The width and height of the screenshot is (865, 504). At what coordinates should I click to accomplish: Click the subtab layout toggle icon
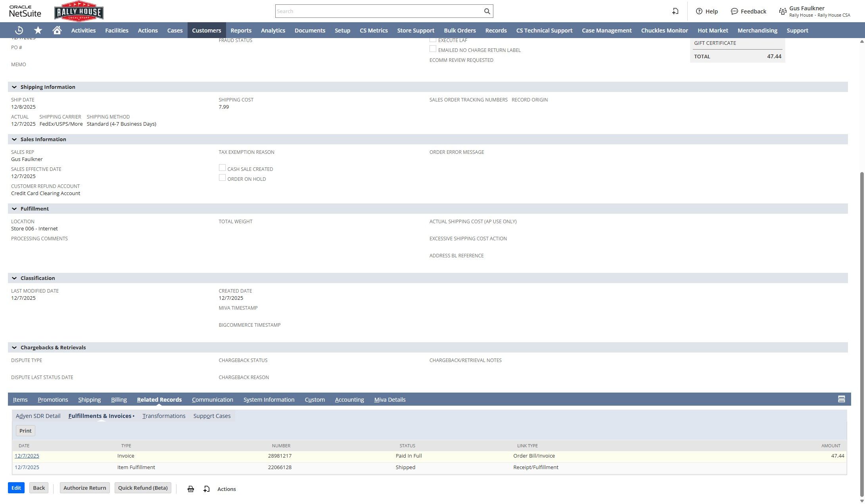pos(841,399)
